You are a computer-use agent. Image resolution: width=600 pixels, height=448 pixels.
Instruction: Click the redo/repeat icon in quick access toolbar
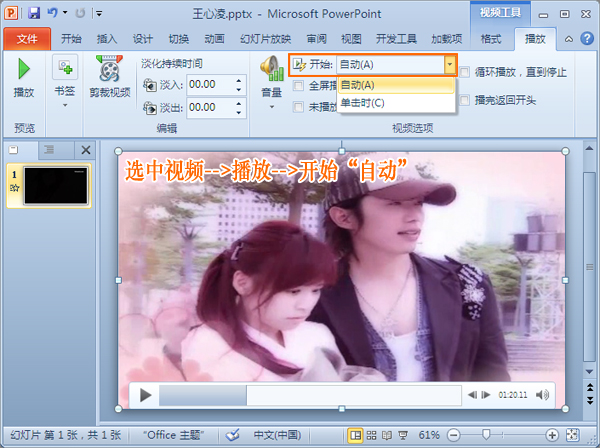80,13
